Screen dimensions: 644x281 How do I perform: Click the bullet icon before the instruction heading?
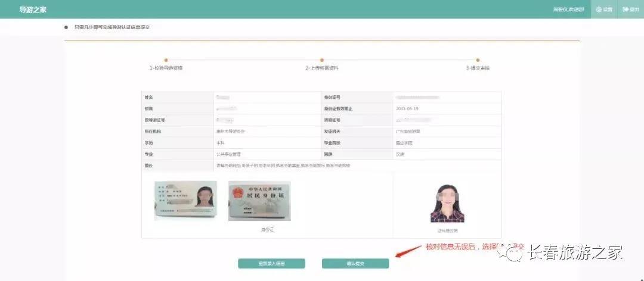coord(66,27)
